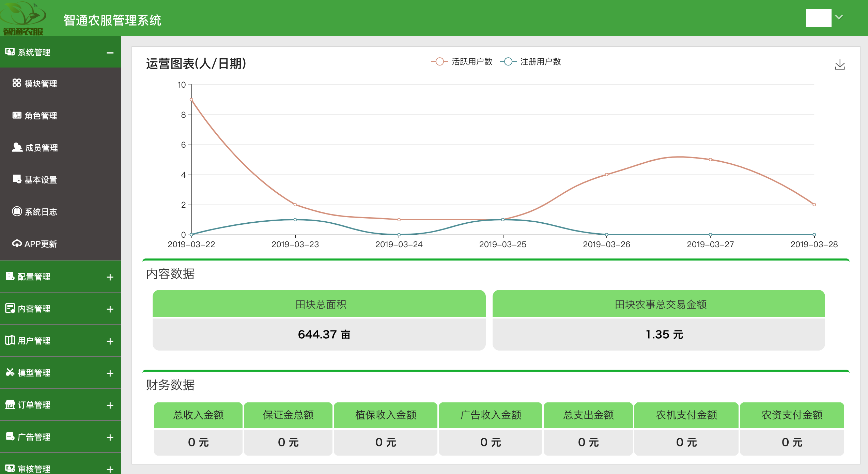This screenshot has width=868, height=474.
Task: Click the 智通农服 logo in header
Action: 23,18
